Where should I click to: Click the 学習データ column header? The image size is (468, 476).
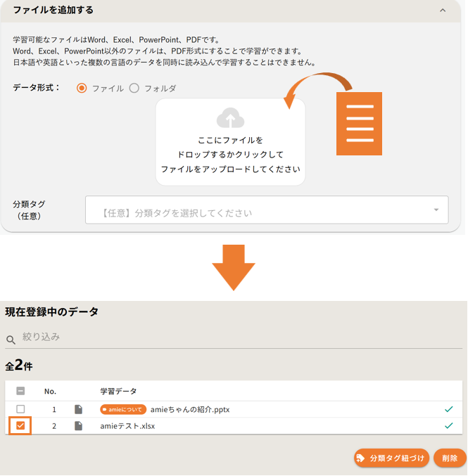point(118,391)
